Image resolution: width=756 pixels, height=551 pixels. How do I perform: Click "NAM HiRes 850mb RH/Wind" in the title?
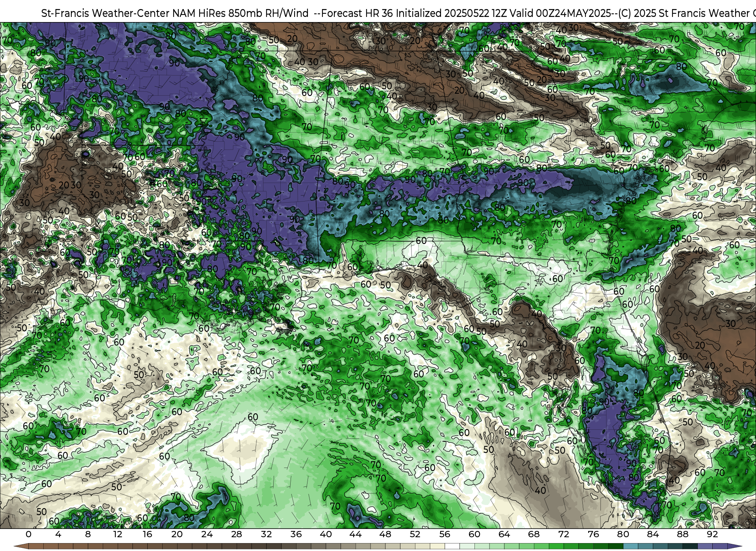point(241,13)
